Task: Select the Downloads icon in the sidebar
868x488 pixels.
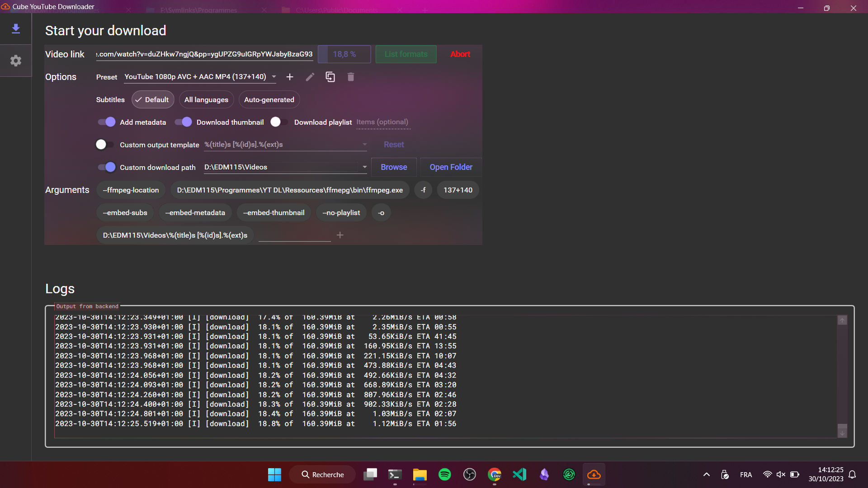Action: (x=16, y=28)
